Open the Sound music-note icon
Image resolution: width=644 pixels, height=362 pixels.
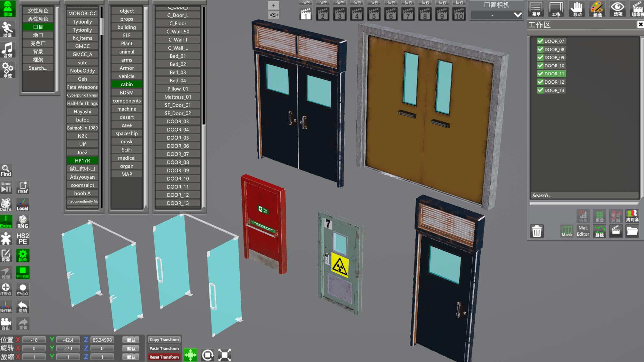[8, 50]
